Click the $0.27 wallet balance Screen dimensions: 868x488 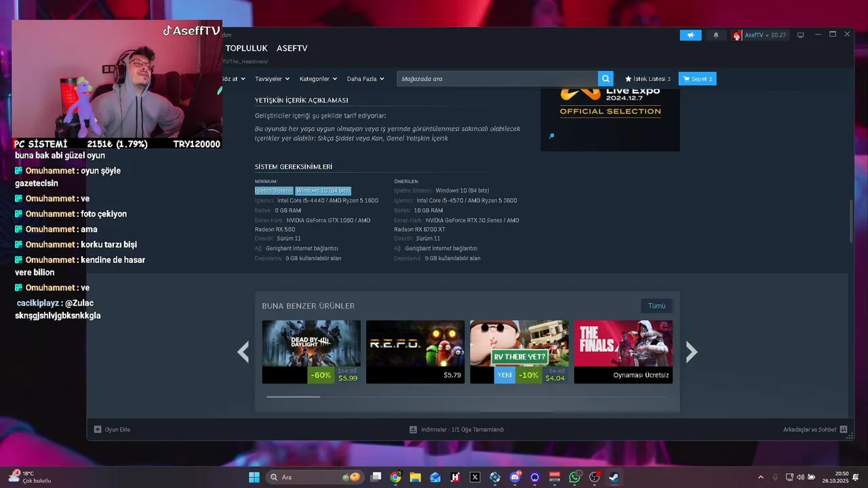[x=778, y=35]
